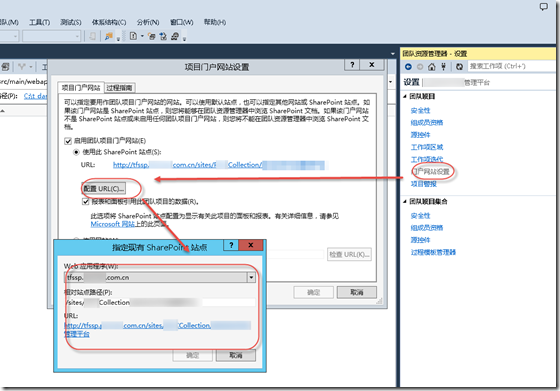Click the branch icon in editor toolbar
The height and width of the screenshot is (391, 560).
coord(21,67)
